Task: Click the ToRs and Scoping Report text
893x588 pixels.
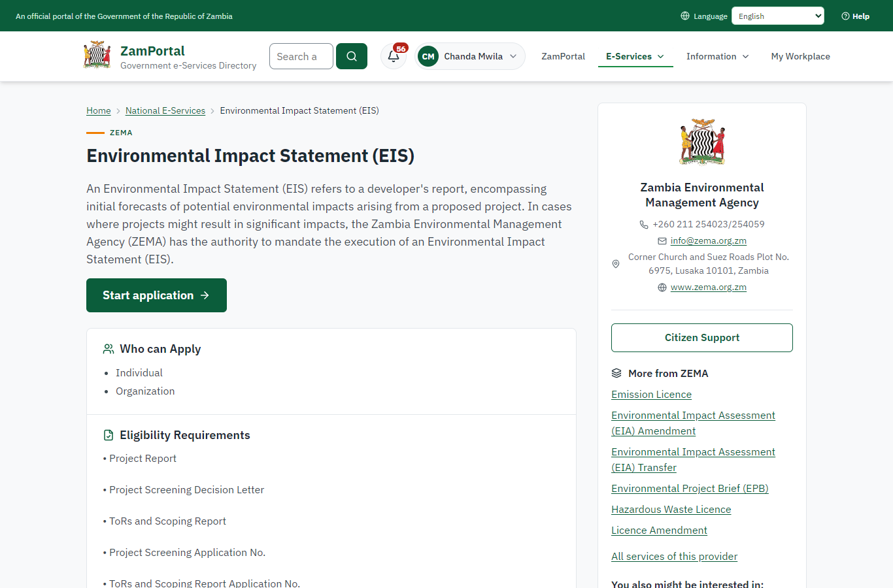Action: point(168,521)
